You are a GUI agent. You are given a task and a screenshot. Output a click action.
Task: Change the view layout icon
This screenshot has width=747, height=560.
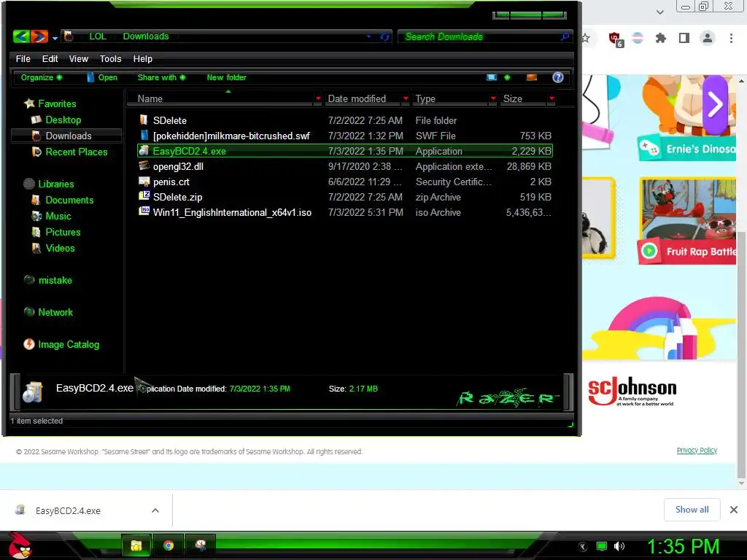point(491,77)
